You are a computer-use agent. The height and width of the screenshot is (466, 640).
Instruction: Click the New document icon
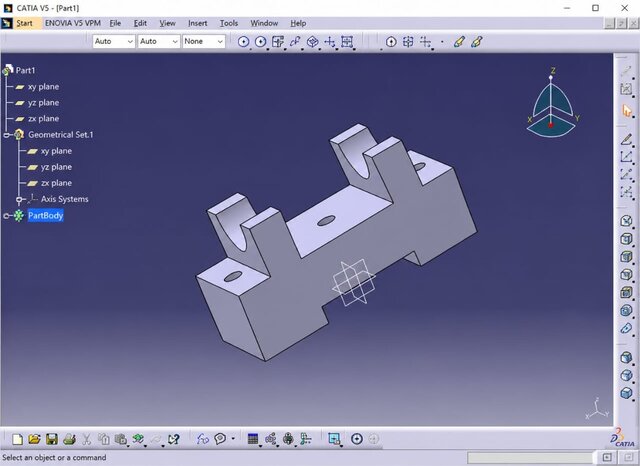click(17, 439)
